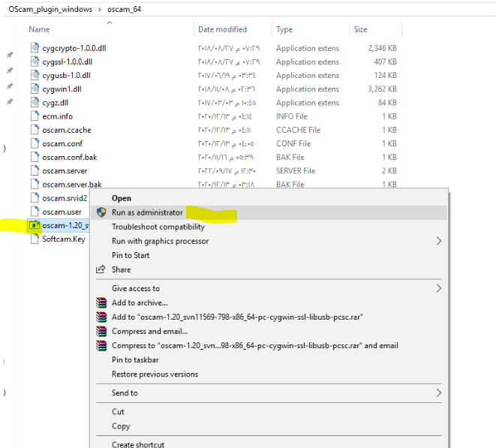Select Run as administrator
Viewport: 496px width, 448px height.
[147, 212]
